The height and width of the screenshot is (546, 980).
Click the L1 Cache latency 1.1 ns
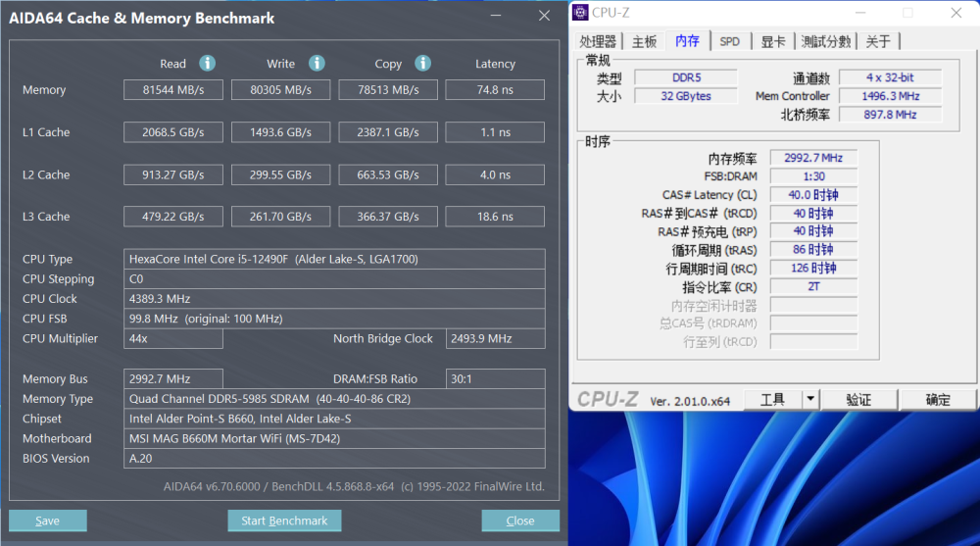495,132
